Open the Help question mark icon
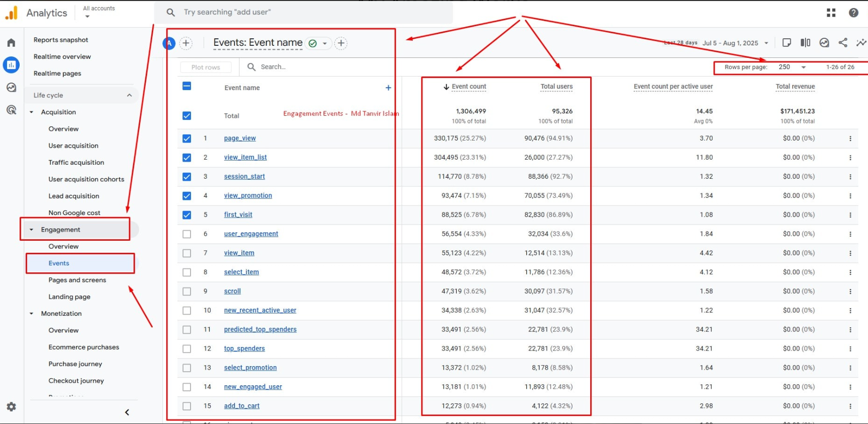The width and height of the screenshot is (868, 424). [x=853, y=13]
